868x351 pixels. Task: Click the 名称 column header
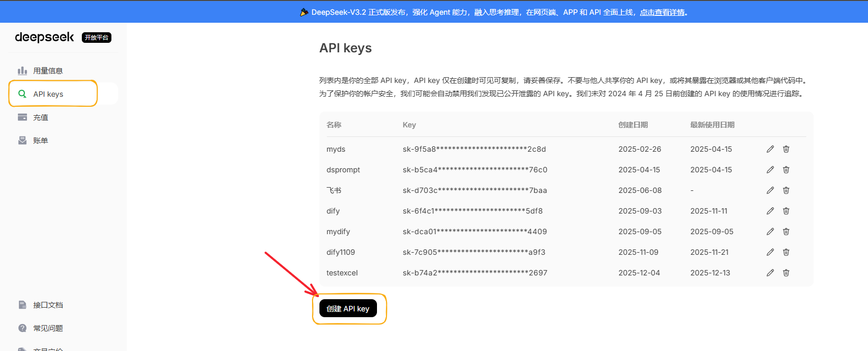point(334,125)
